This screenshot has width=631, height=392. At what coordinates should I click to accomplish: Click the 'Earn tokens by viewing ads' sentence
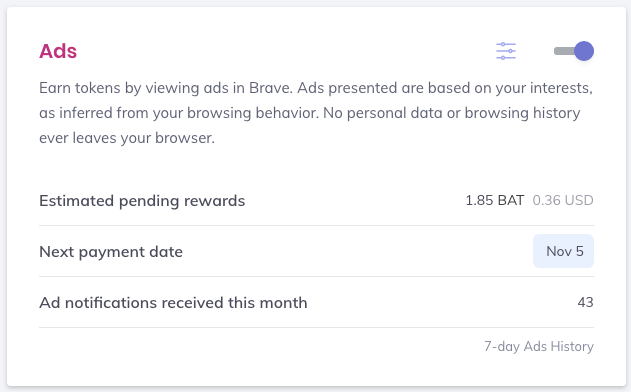pos(166,88)
